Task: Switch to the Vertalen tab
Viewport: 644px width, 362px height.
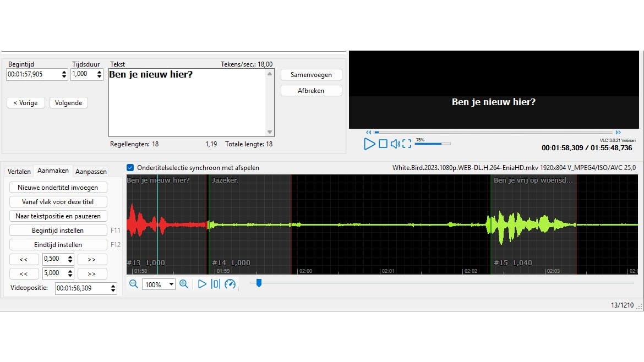Action: coord(19,171)
